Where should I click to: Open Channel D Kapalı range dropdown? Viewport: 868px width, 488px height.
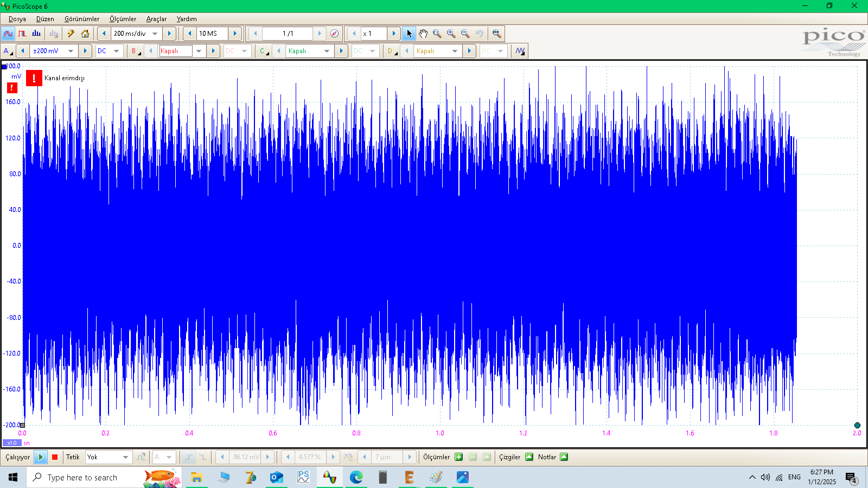(455, 51)
